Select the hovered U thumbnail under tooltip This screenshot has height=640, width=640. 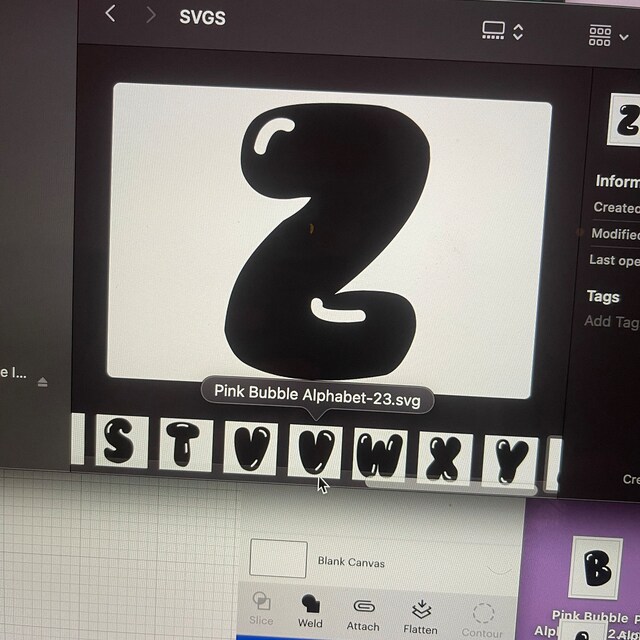(x=315, y=451)
